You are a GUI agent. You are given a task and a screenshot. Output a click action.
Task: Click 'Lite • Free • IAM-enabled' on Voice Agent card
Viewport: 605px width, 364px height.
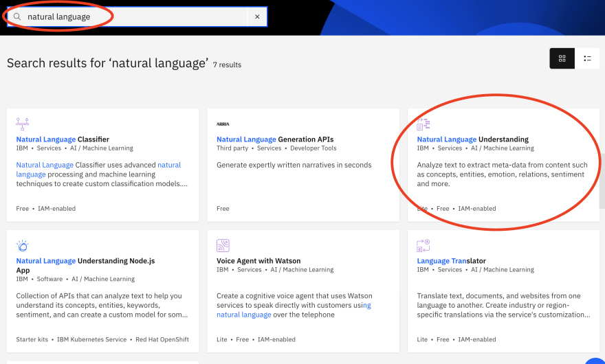click(x=256, y=339)
